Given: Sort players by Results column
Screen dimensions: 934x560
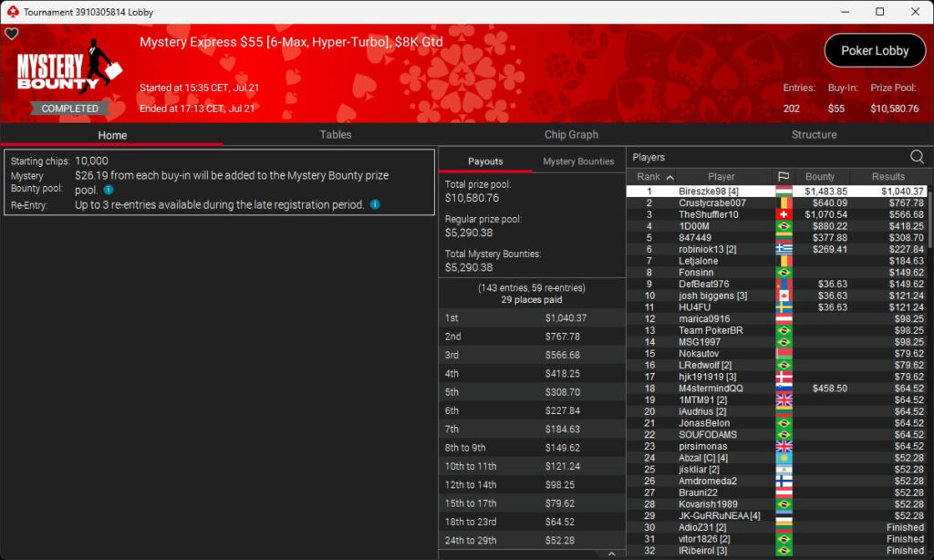Looking at the screenshot, I should (887, 177).
